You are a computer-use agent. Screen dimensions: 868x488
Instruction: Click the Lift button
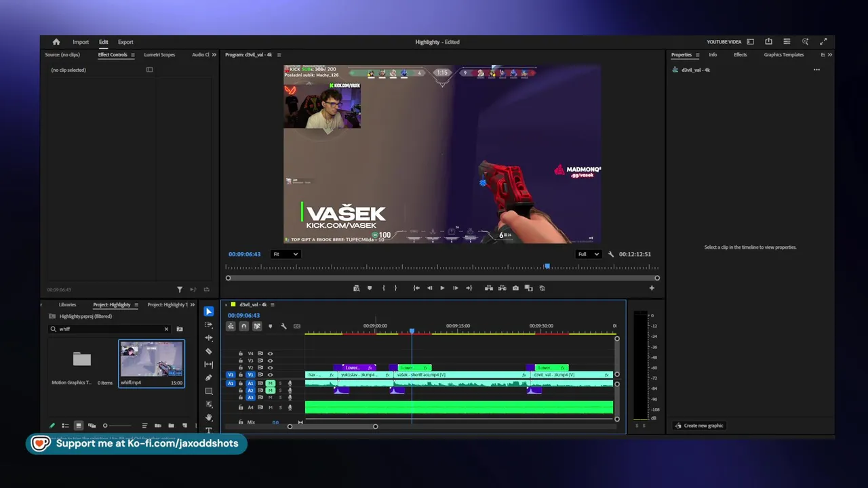(489, 288)
